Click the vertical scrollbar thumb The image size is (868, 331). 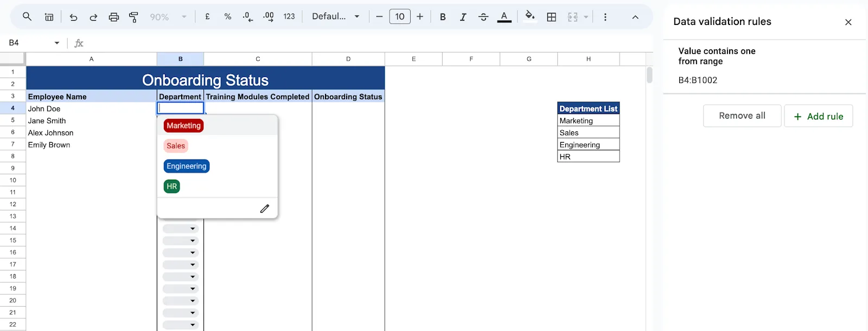(x=649, y=75)
